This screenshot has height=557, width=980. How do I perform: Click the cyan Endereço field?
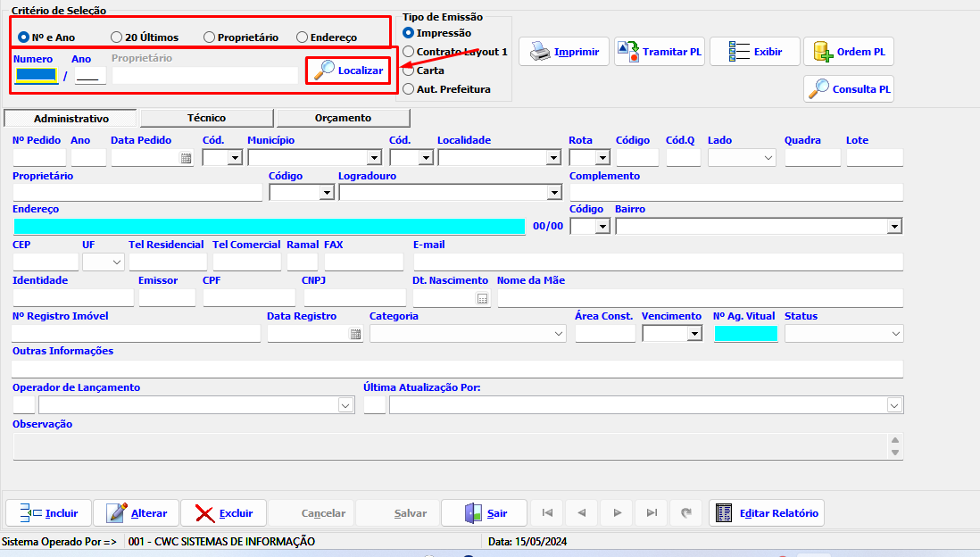click(269, 227)
